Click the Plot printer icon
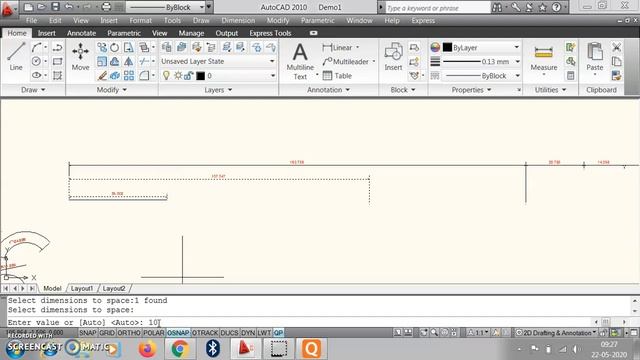Screen dimensions: 640x360 [106, 7]
